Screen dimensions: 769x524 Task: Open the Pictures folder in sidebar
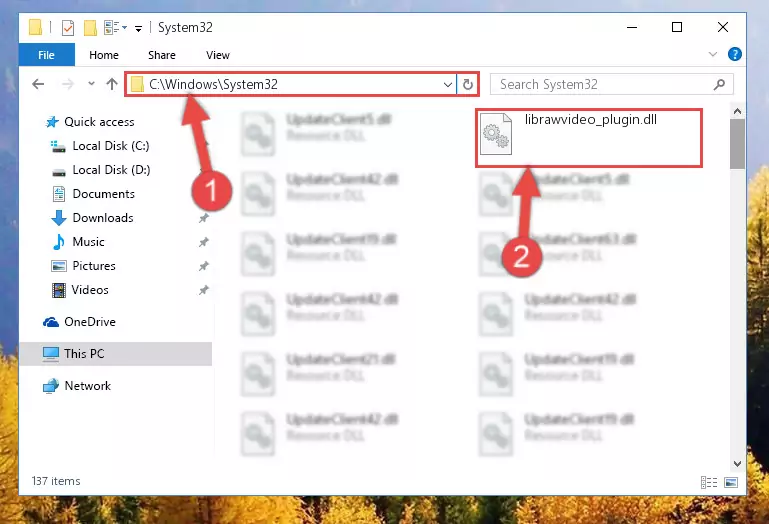pos(94,266)
